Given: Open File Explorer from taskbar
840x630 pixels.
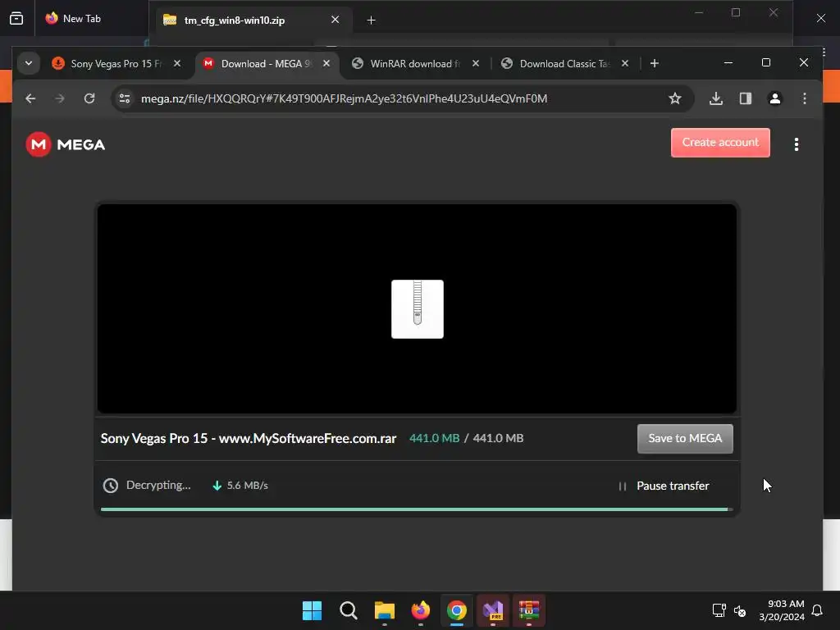Looking at the screenshot, I should (x=384, y=610).
